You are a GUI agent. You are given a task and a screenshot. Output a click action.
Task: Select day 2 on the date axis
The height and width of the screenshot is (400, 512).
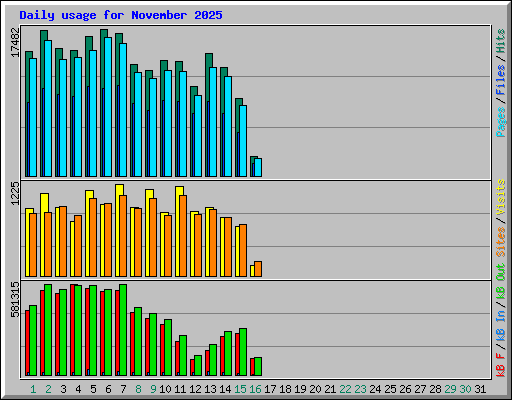(x=48, y=389)
